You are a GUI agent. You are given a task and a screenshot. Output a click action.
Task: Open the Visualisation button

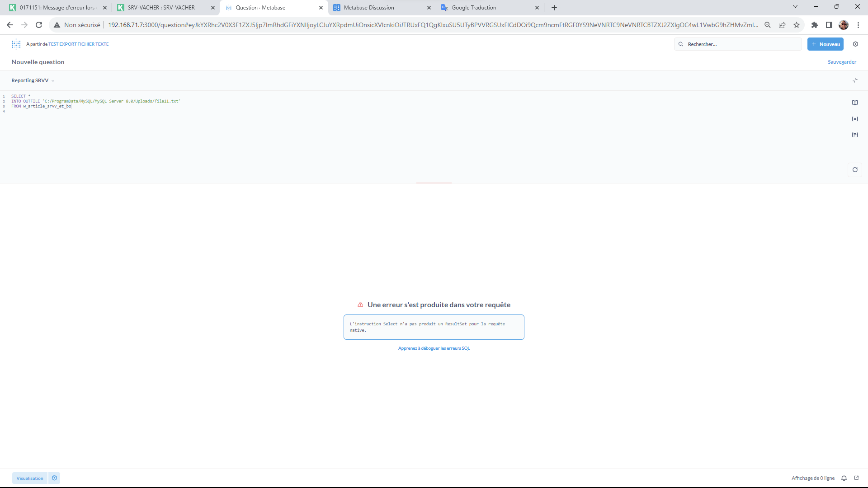pos(30,478)
